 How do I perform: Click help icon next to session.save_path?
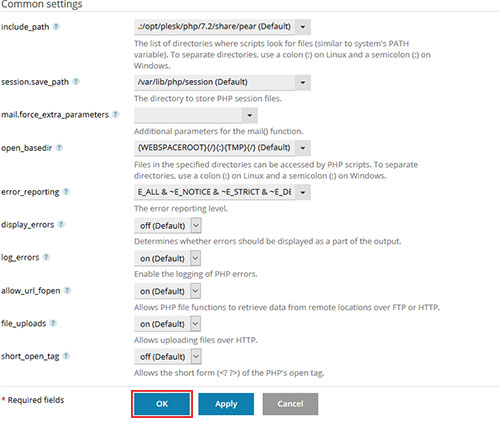(76, 81)
